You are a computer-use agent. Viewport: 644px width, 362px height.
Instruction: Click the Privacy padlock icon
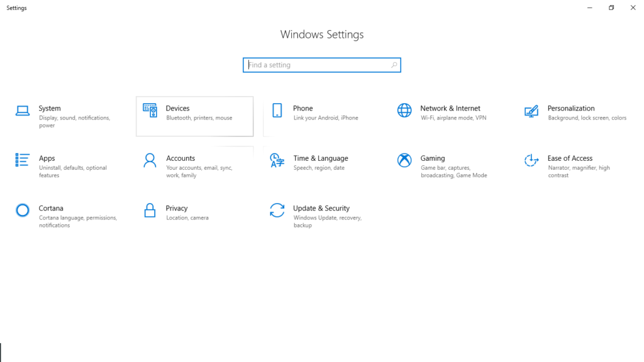150,210
